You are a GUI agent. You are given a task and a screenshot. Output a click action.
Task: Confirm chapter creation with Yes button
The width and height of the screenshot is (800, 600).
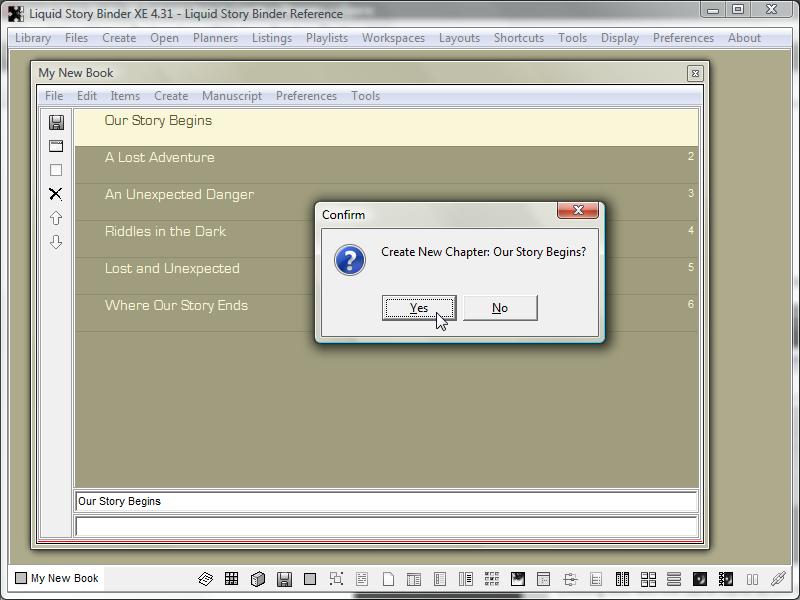419,308
